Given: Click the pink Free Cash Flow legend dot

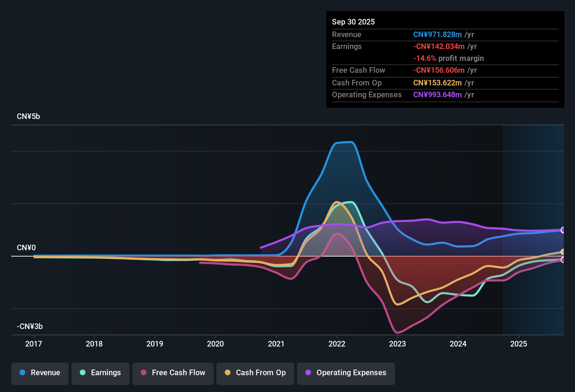Looking at the screenshot, I should point(144,373).
